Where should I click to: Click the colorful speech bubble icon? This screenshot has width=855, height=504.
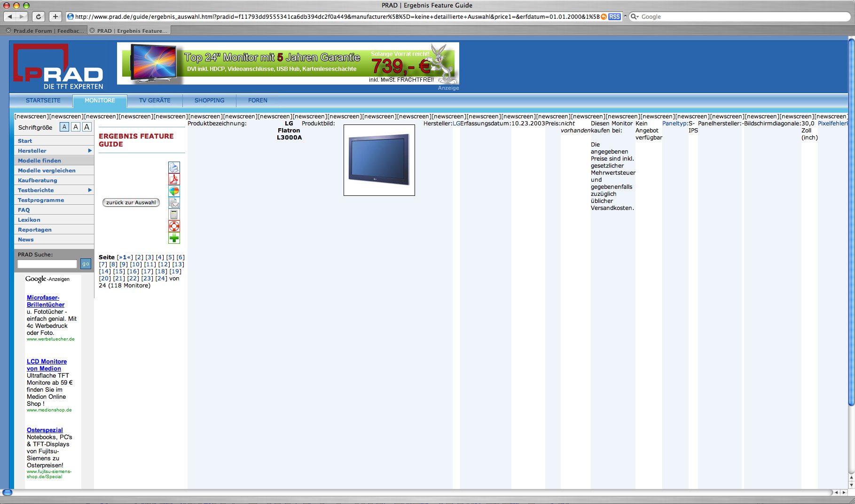click(x=174, y=191)
